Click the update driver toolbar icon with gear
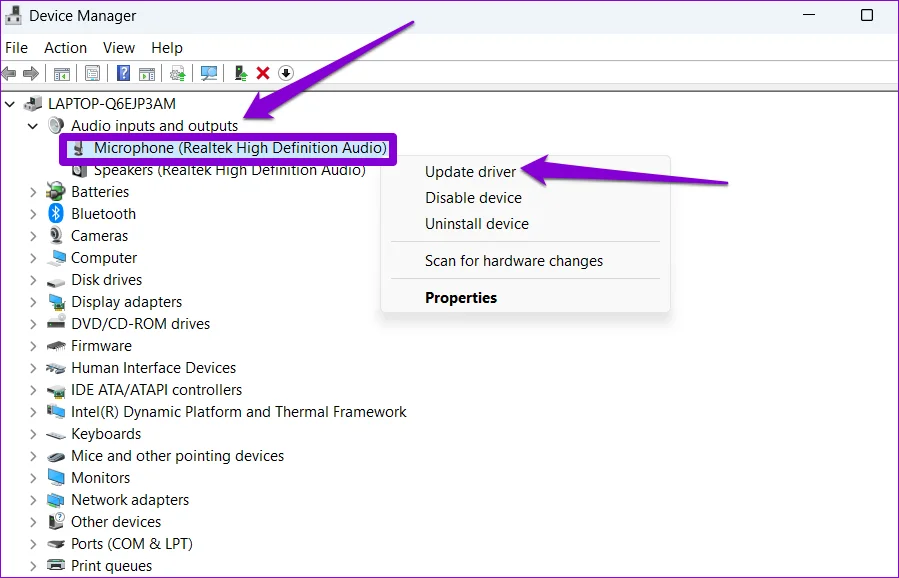The height and width of the screenshot is (578, 899). [x=178, y=73]
